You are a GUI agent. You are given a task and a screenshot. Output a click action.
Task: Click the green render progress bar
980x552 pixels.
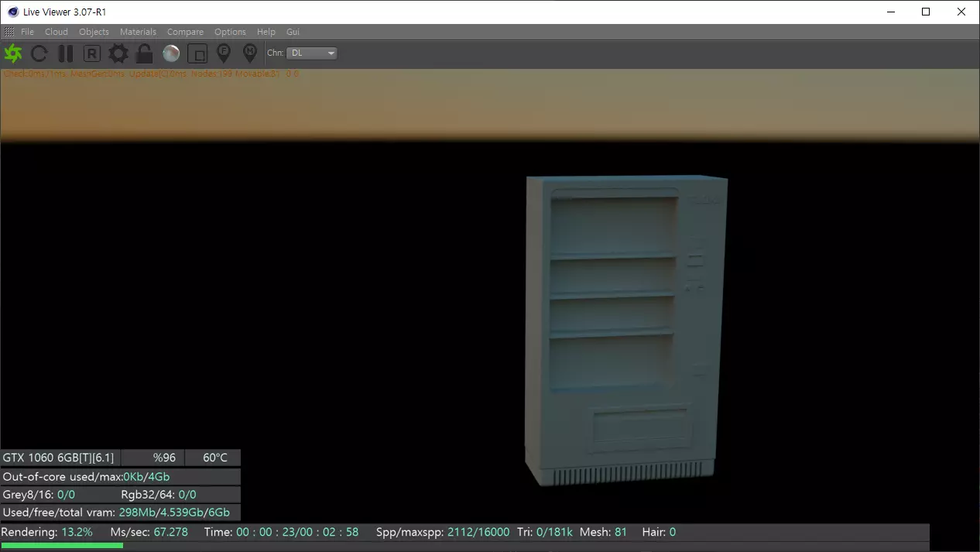click(x=62, y=546)
